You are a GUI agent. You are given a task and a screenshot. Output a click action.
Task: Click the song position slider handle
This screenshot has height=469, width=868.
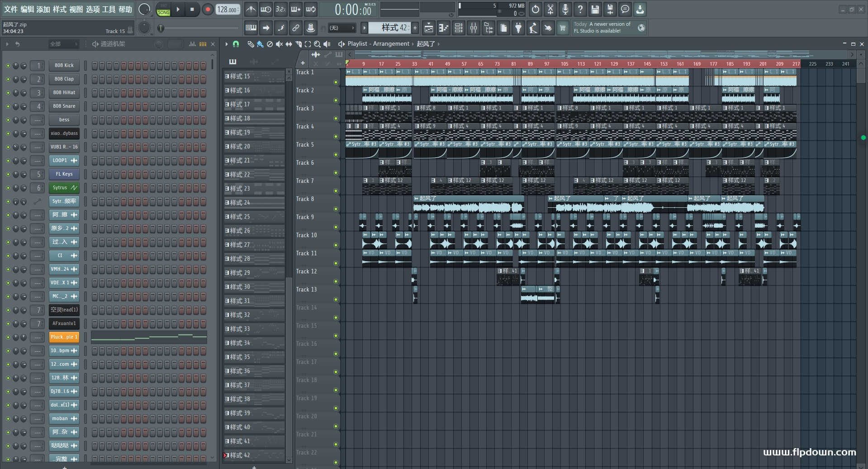pos(161,28)
